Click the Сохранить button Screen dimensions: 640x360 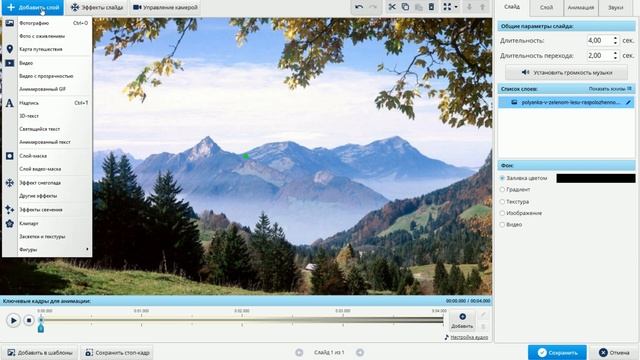557,352
